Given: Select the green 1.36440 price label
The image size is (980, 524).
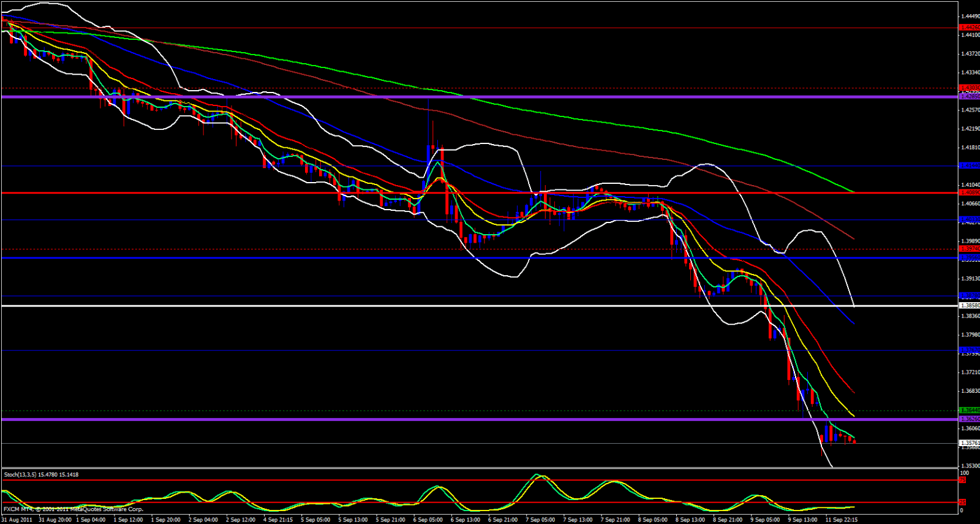Looking at the screenshot, I should click(x=969, y=410).
